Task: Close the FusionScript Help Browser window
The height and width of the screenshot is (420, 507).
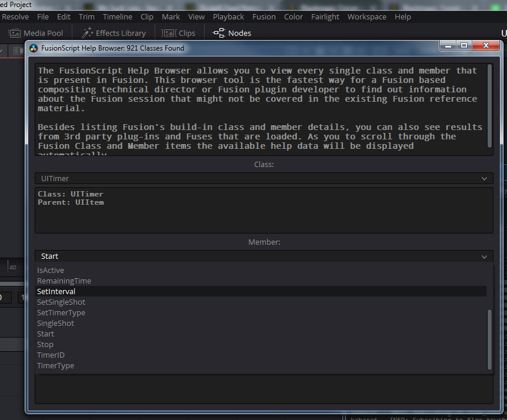Action: click(486, 46)
